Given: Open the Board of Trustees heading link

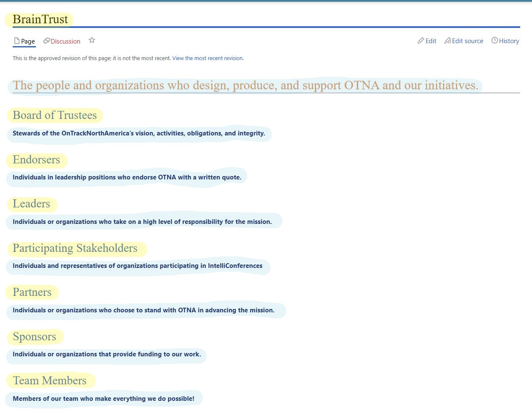Looking at the screenshot, I should click(x=55, y=115).
